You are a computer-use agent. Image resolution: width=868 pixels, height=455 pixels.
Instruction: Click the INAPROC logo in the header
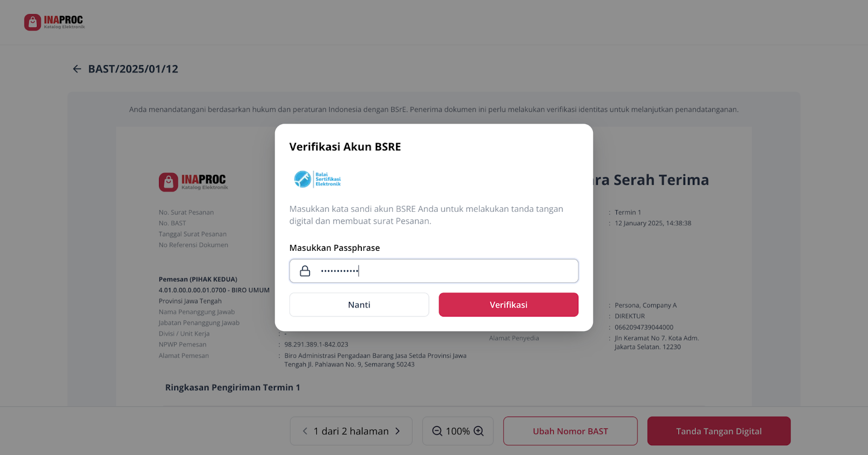click(54, 22)
